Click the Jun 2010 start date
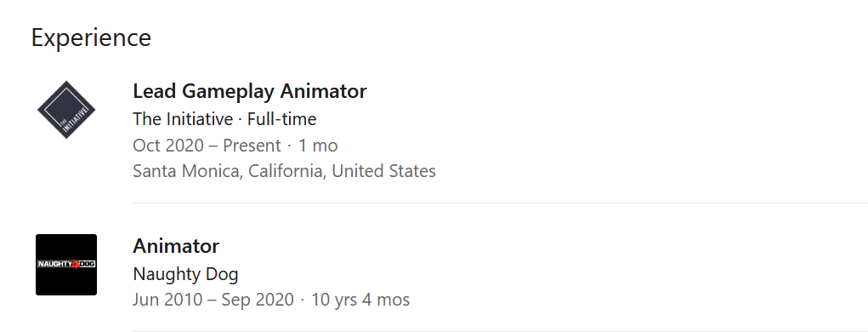The height and width of the screenshot is (332, 868). pos(167,300)
